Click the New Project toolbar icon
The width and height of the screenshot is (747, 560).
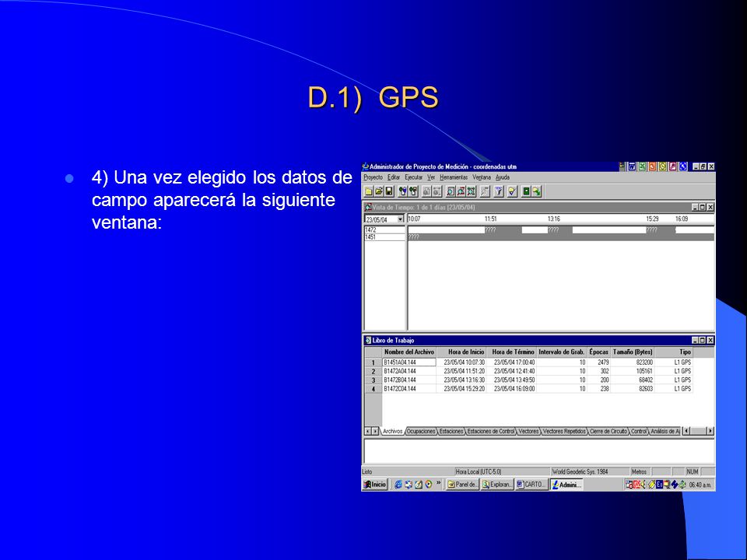[x=368, y=191]
